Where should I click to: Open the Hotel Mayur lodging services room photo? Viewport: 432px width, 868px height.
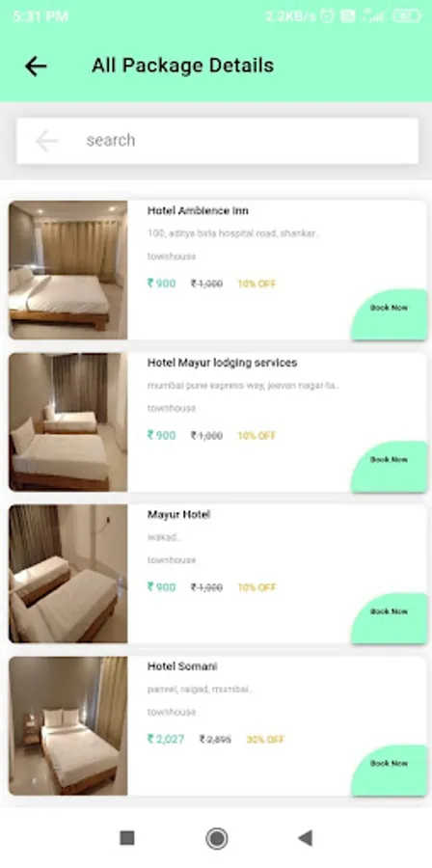click(x=68, y=422)
